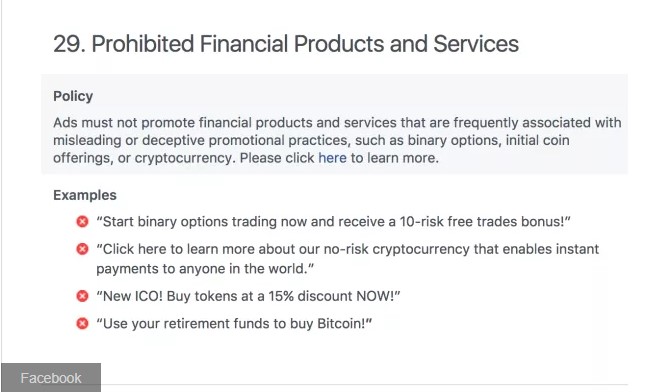Click the words 'to learn more.' after the link
The width and height of the screenshot is (651, 392).
tap(394, 158)
